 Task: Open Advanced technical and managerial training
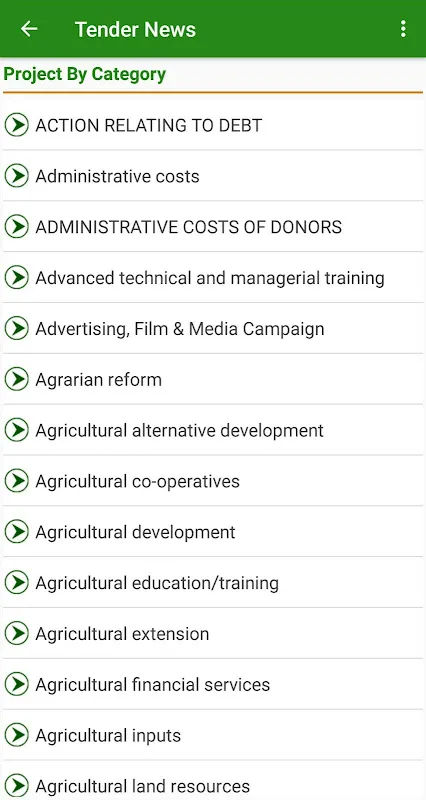point(213,278)
